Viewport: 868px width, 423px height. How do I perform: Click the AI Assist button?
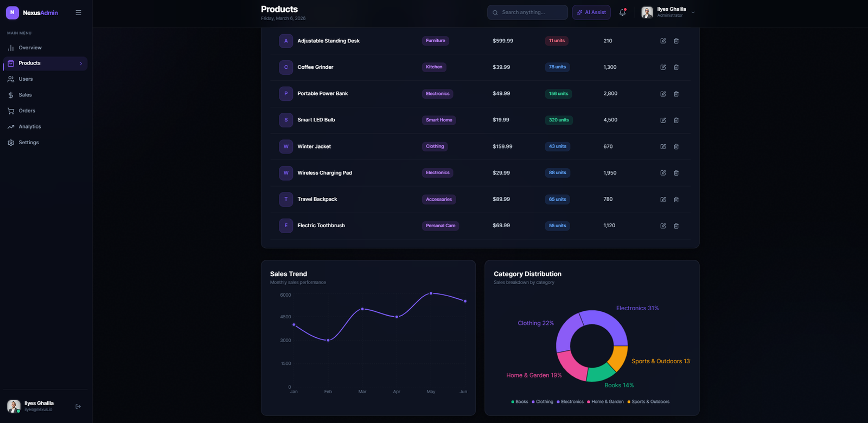tap(591, 12)
